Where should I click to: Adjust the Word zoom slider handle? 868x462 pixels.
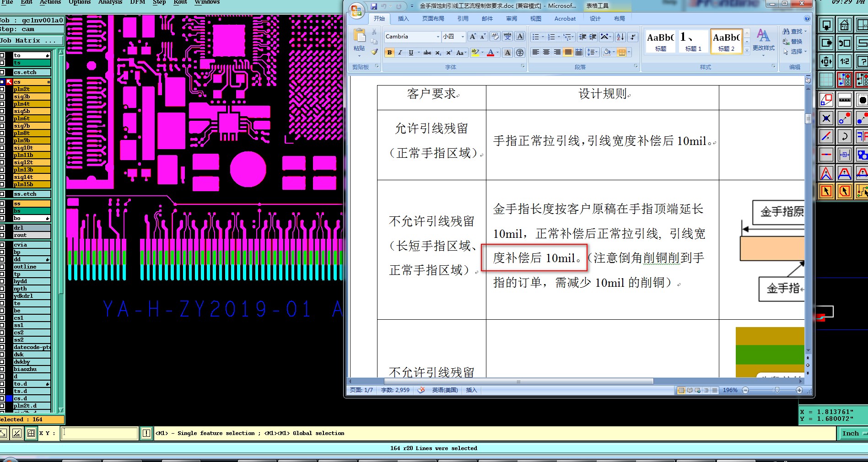click(776, 390)
